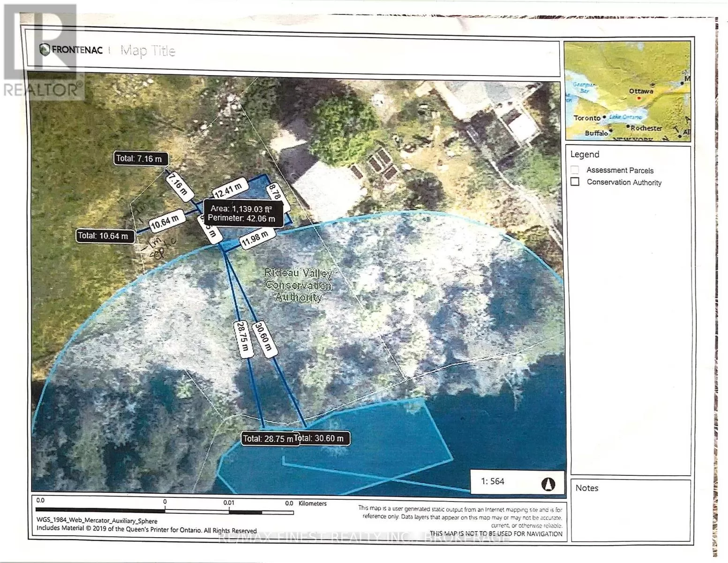Click the 12.41 m edge label
728x563 pixels.
click(x=228, y=190)
